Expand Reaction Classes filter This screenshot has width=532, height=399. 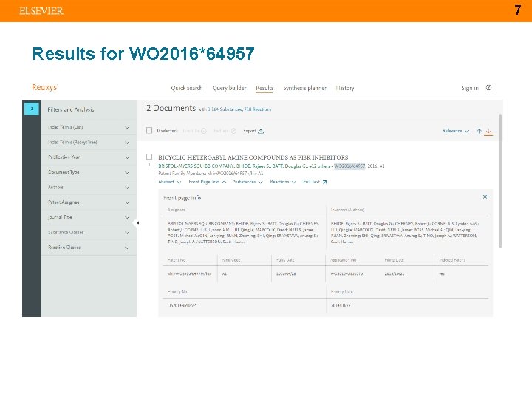pos(89,248)
